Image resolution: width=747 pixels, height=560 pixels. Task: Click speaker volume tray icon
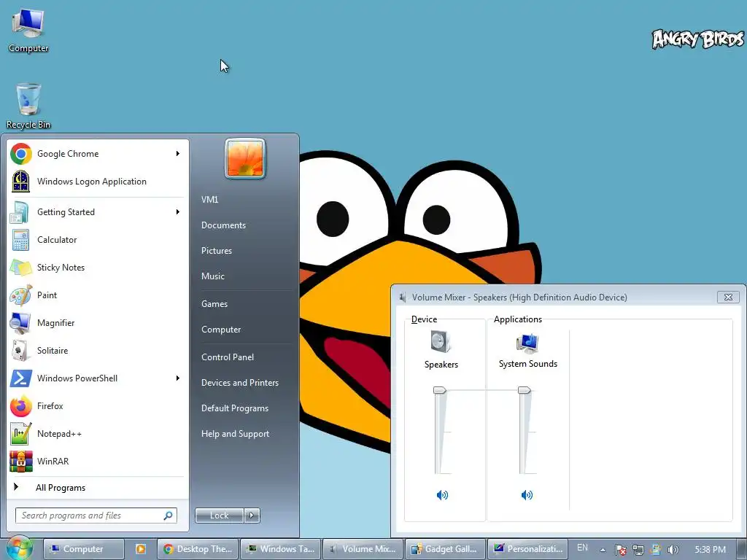coord(673,550)
